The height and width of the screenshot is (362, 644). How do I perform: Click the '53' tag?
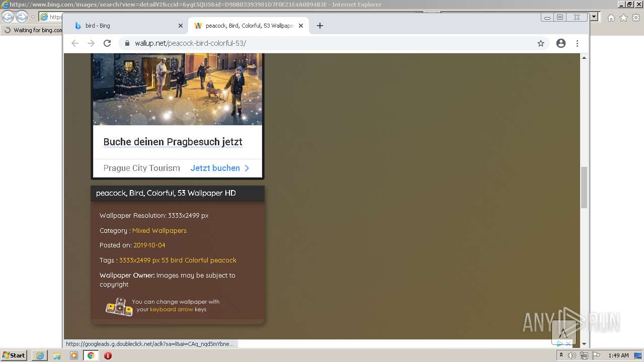point(165,260)
